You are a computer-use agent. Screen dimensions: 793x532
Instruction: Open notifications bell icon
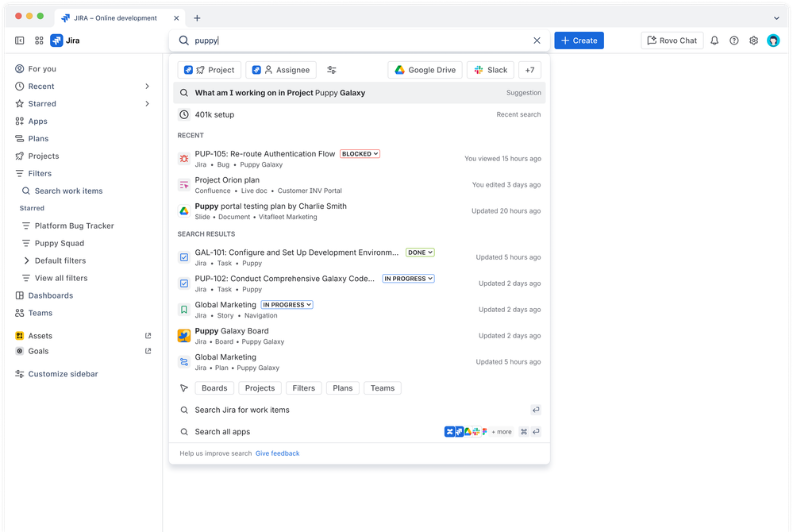coord(714,40)
